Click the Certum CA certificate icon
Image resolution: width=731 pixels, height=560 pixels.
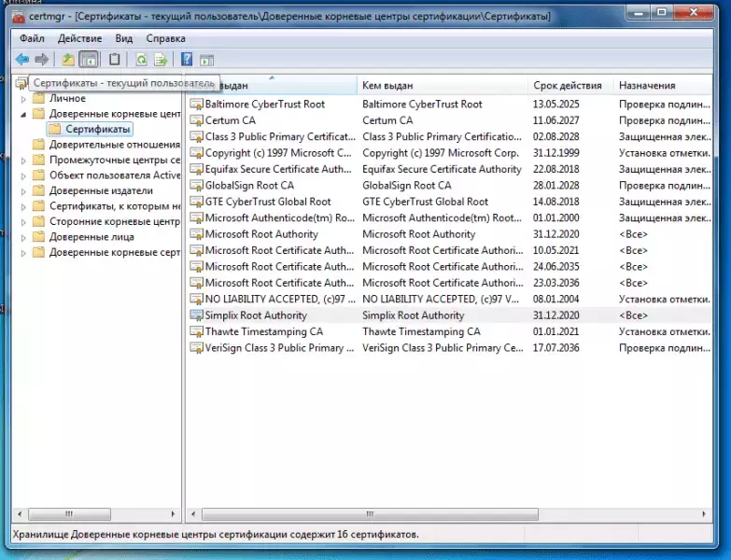(196, 120)
